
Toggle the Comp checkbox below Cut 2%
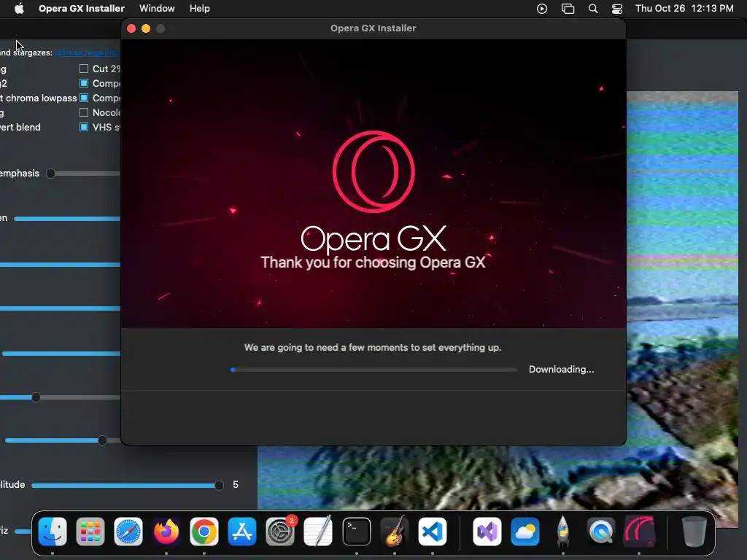tap(84, 83)
